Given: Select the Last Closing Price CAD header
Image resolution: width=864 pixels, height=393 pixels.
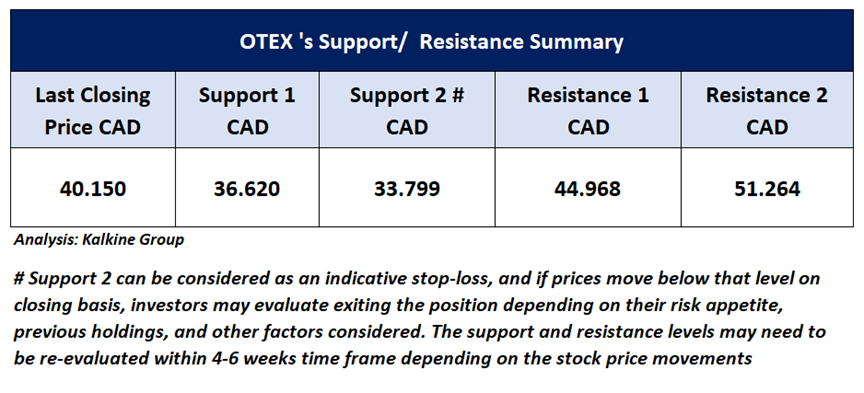Looking at the screenshot, I should pyautogui.click(x=93, y=111).
